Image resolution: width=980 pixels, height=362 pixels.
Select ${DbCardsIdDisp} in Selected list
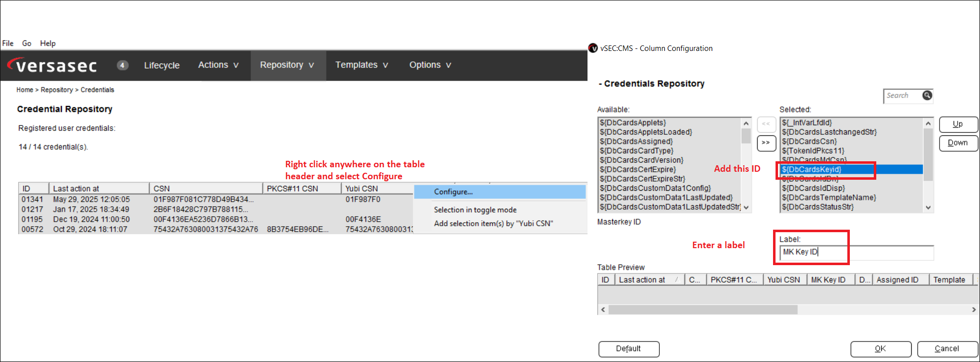pyautogui.click(x=813, y=188)
